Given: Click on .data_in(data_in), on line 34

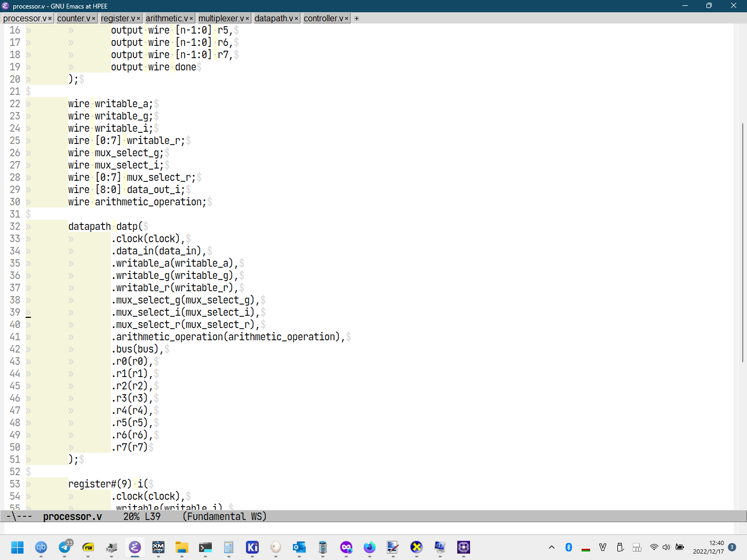Looking at the screenshot, I should (159, 251).
